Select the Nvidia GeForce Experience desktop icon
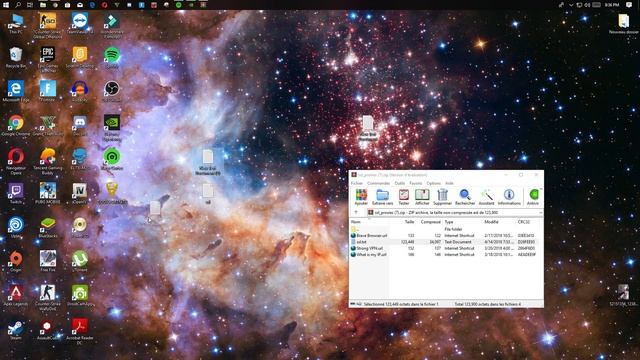 (x=112, y=128)
